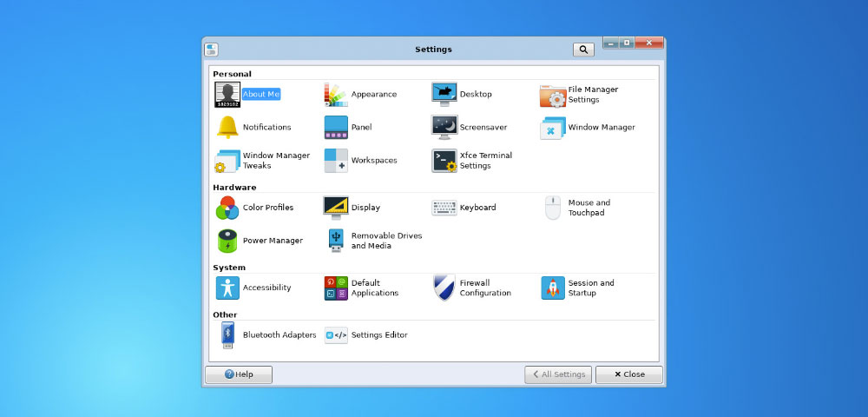This screenshot has height=417, width=868.
Task: Click the "Appearance" label text
Action: [x=373, y=94]
